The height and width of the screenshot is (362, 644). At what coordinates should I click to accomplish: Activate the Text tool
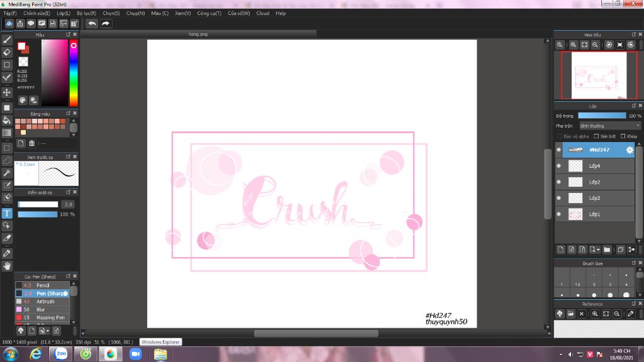pos(7,213)
